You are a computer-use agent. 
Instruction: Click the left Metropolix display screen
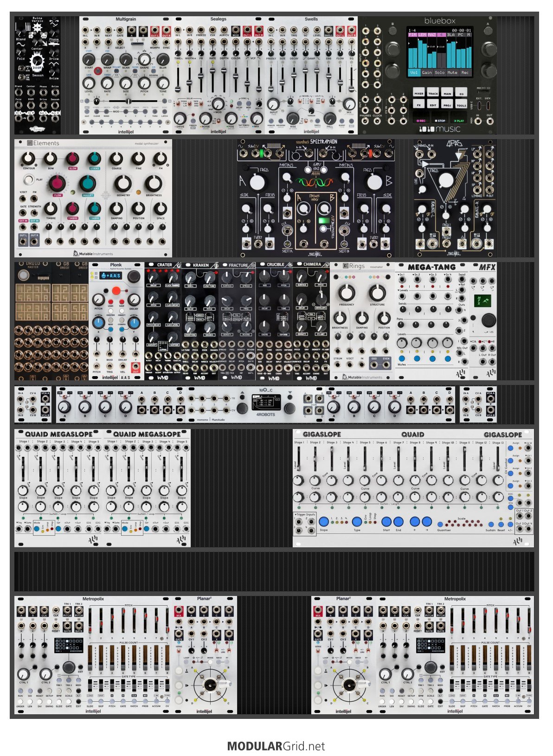pos(69,645)
